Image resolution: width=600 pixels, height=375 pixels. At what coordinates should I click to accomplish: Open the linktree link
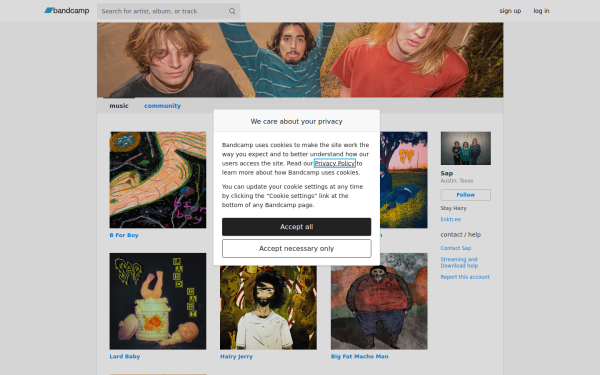pos(450,219)
